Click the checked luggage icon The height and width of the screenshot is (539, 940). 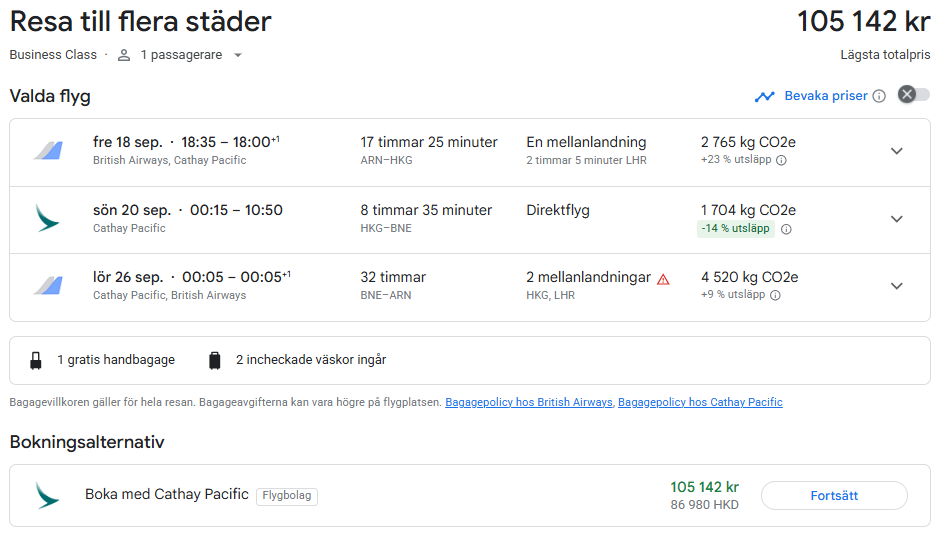[215, 360]
